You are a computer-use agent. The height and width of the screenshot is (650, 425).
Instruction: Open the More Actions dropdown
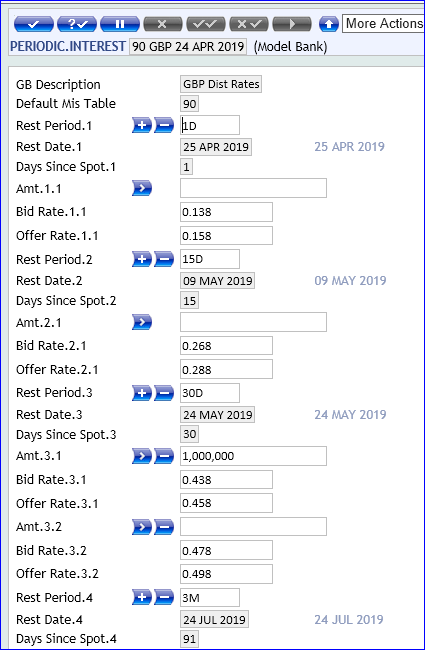pos(383,23)
